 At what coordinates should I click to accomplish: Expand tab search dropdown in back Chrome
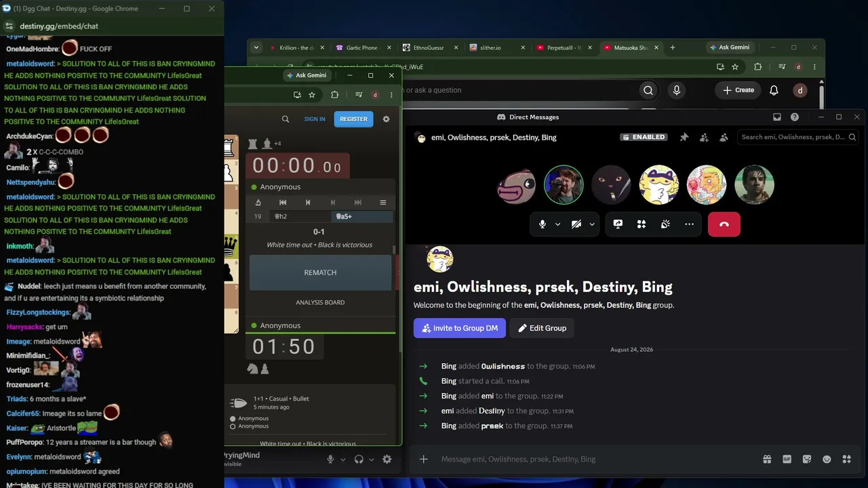pyautogui.click(x=256, y=47)
